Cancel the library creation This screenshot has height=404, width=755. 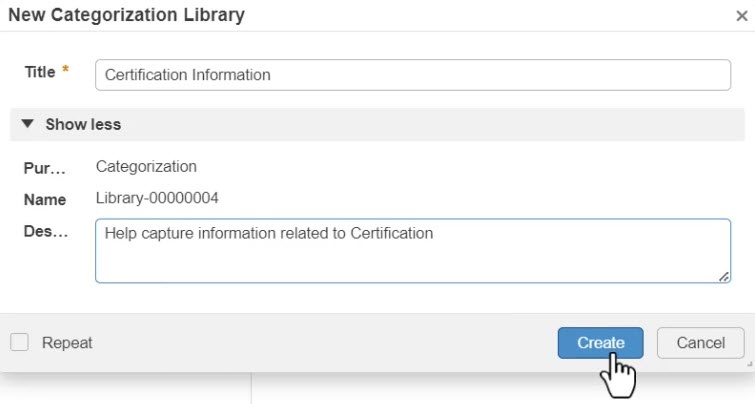(x=700, y=343)
